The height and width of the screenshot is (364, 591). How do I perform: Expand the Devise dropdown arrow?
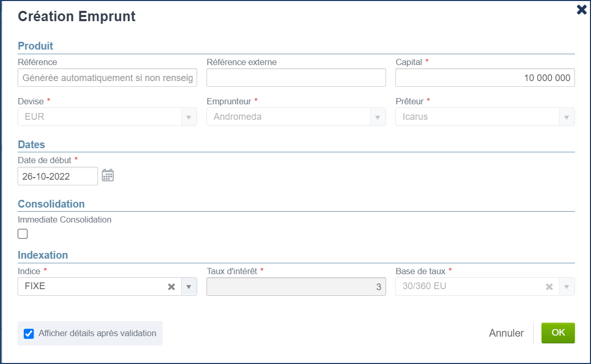tap(189, 117)
